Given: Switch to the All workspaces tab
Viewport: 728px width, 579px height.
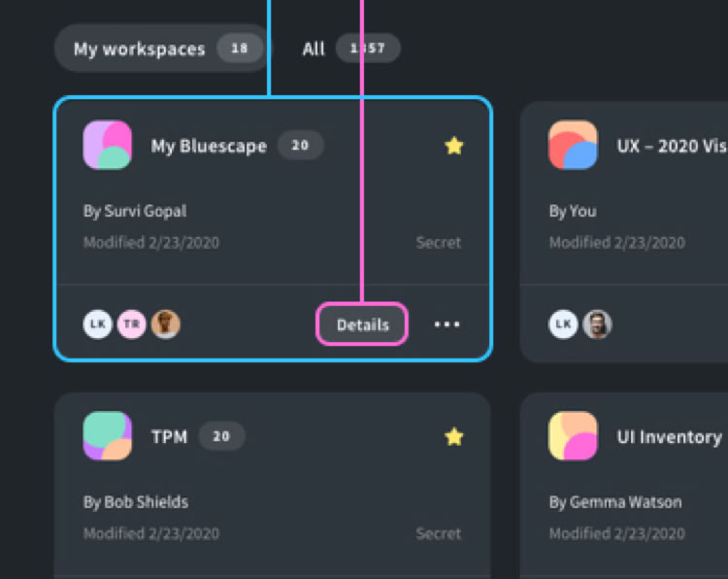Looking at the screenshot, I should [314, 49].
